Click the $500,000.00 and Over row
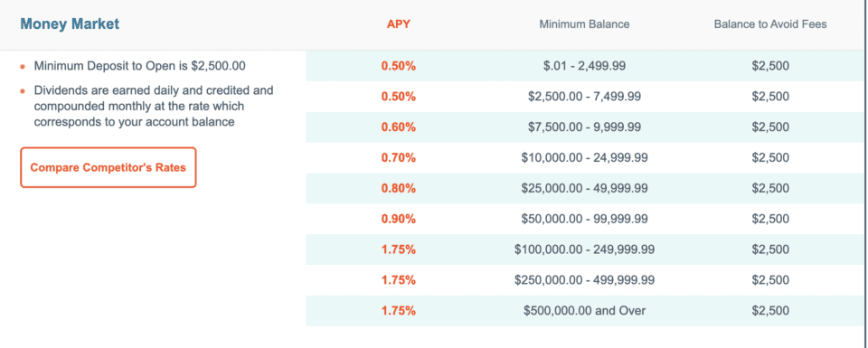Screen dimensions: 868x348 pyautogui.click(x=585, y=310)
